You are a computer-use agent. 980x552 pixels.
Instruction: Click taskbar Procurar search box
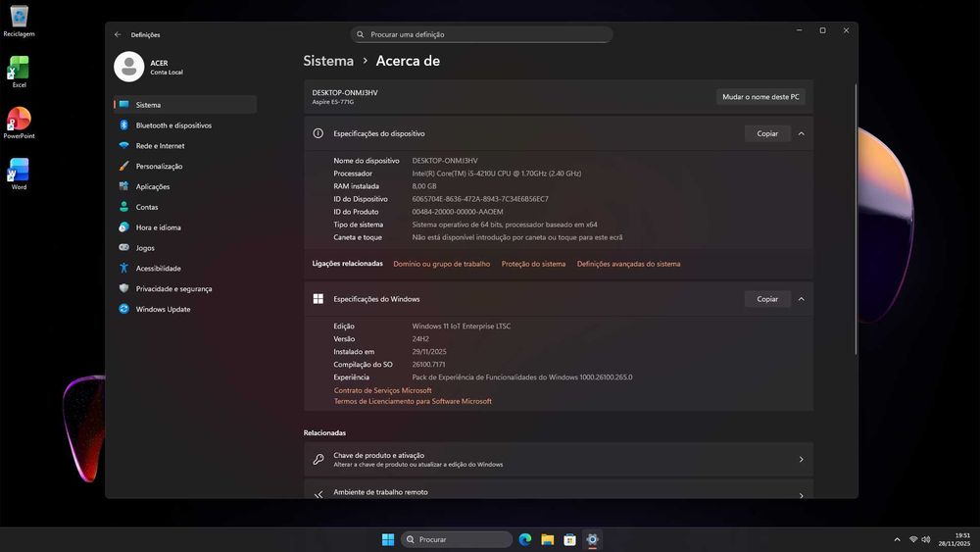click(457, 539)
